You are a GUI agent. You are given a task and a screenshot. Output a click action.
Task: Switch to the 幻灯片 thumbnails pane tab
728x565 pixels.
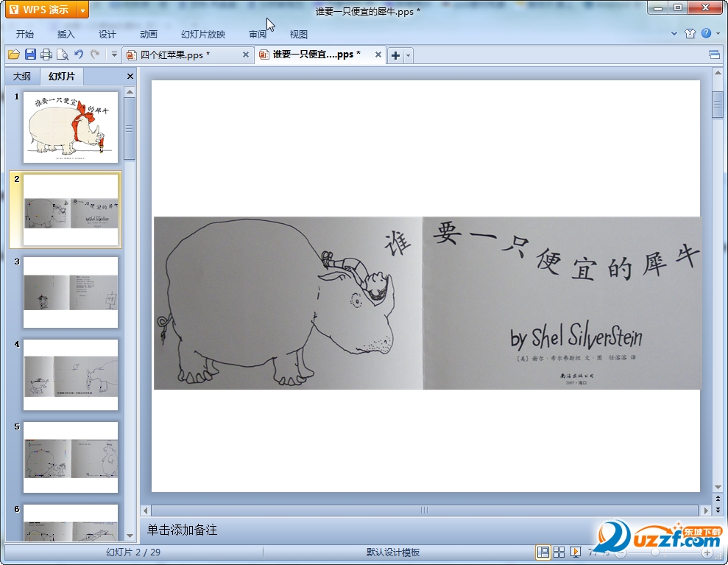pos(61,76)
